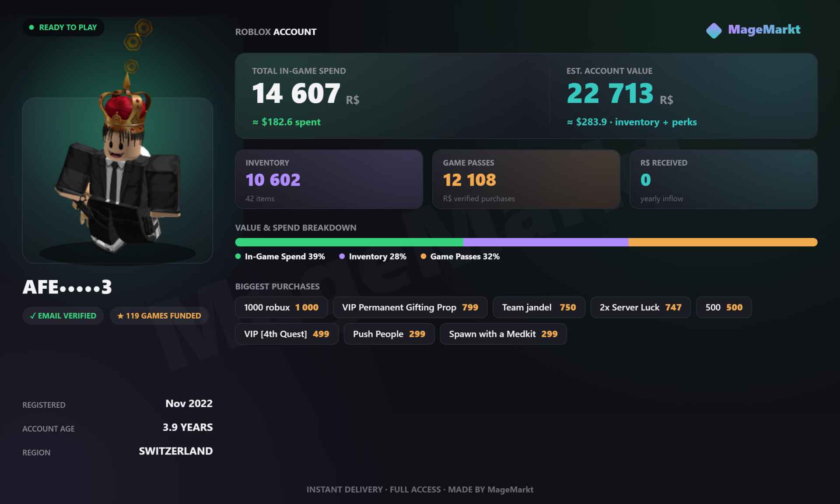
Task: Open the R$ Received 0 card
Action: point(724,179)
